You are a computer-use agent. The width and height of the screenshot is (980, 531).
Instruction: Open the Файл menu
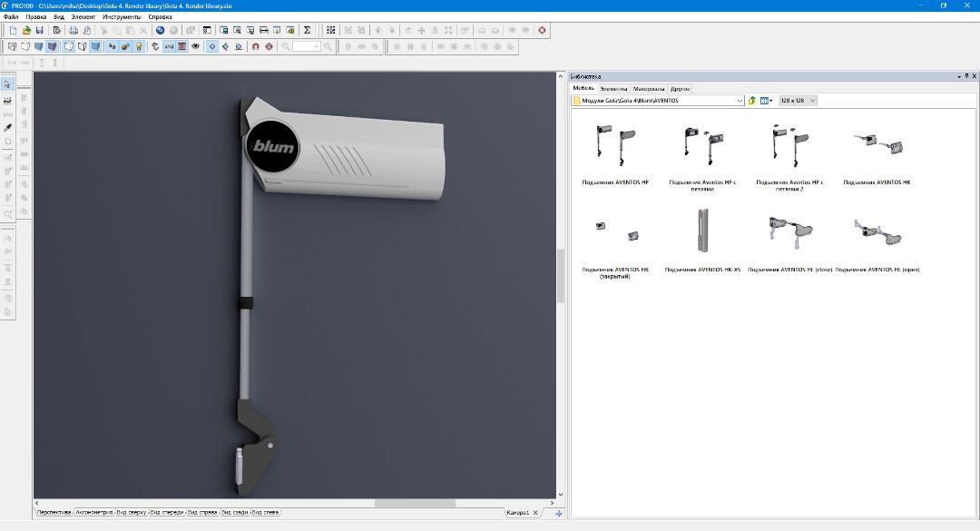[11, 17]
